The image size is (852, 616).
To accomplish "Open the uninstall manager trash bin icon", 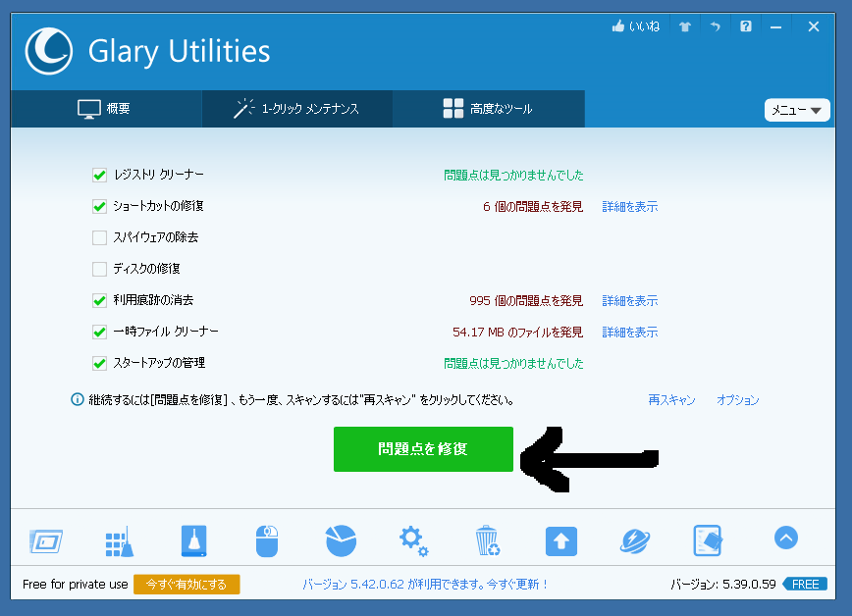I will 488,541.
